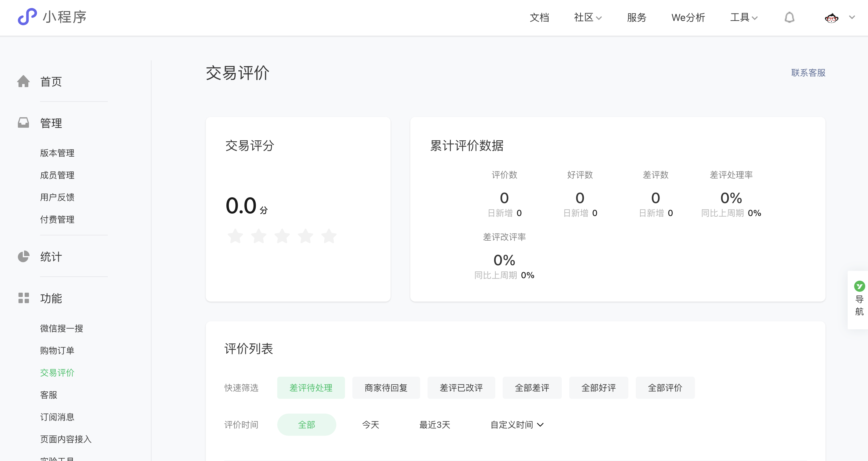Click the home icon in sidebar
This screenshot has height=461, width=868.
click(x=23, y=82)
